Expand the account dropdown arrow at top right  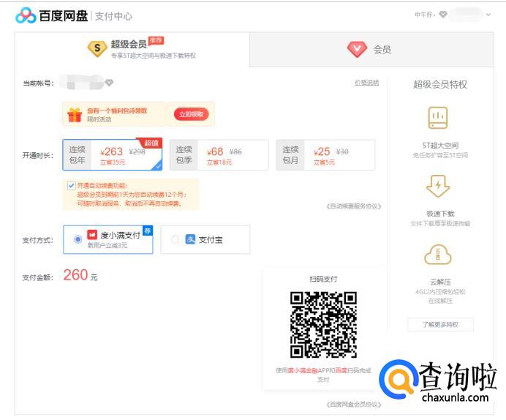click(x=488, y=15)
